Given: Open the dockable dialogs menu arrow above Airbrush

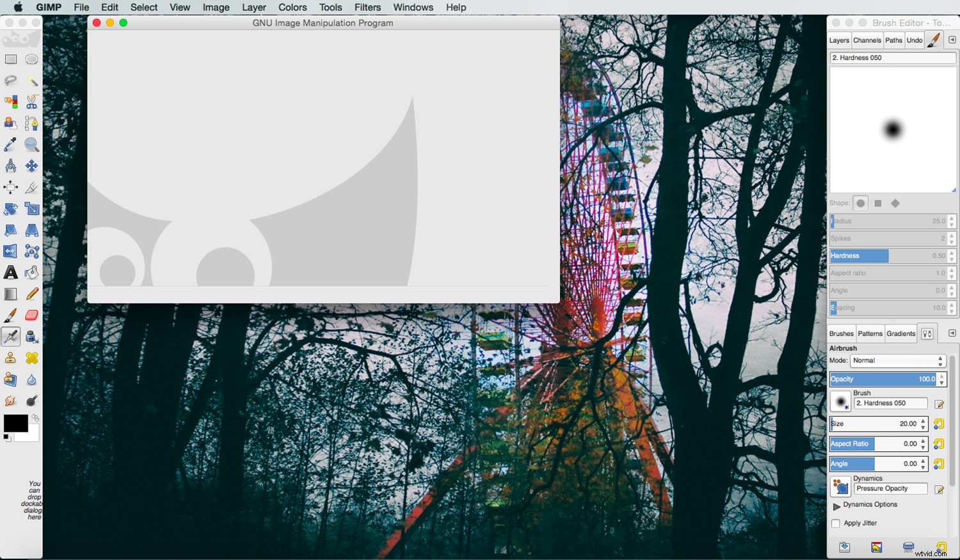Looking at the screenshot, I should point(953,333).
